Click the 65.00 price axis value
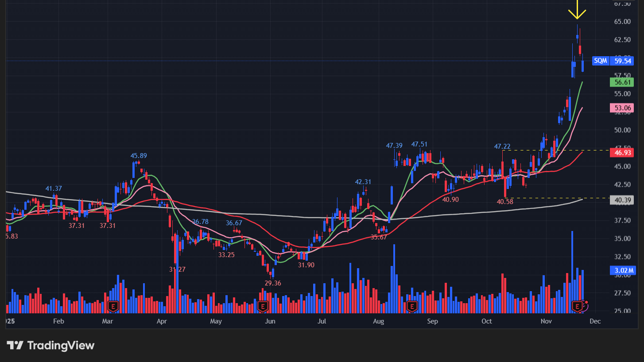This screenshot has height=362, width=644. (622, 21)
